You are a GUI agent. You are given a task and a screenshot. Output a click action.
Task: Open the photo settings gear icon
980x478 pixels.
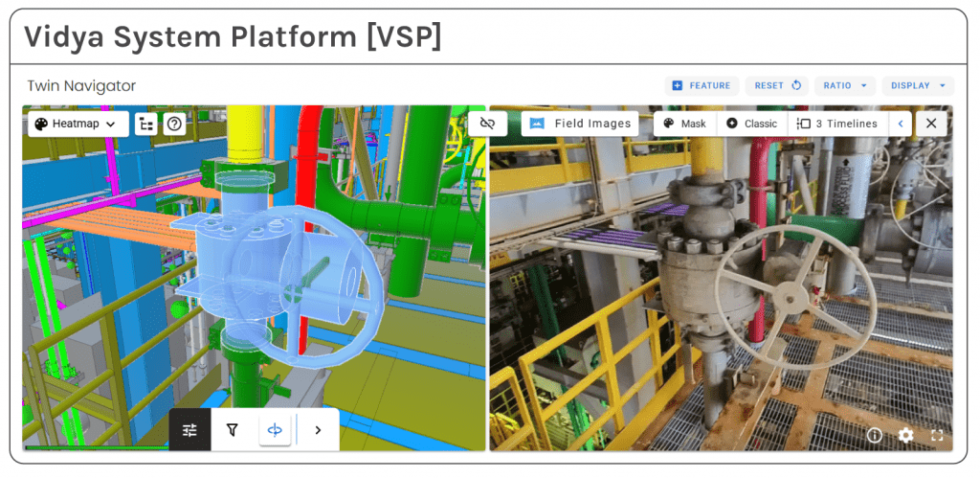tap(905, 436)
